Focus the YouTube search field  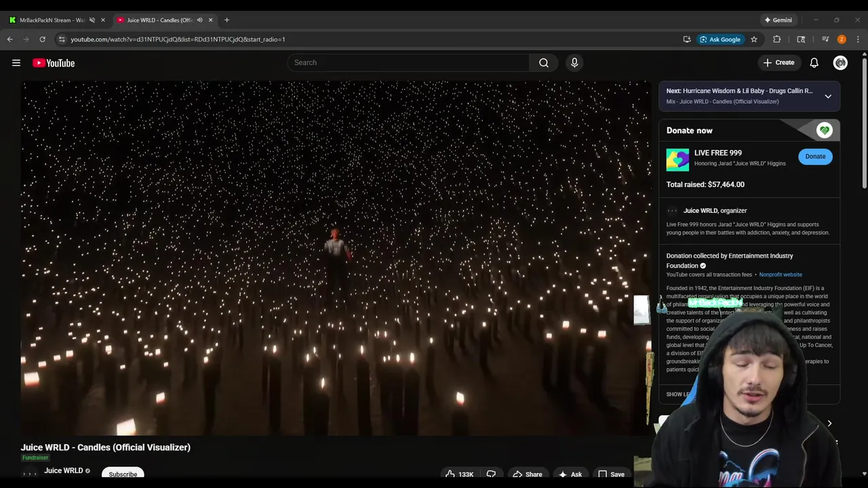(x=408, y=63)
